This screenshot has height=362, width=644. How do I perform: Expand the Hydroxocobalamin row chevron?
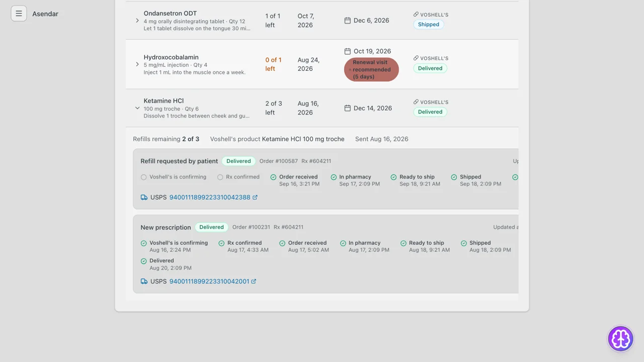tap(137, 64)
